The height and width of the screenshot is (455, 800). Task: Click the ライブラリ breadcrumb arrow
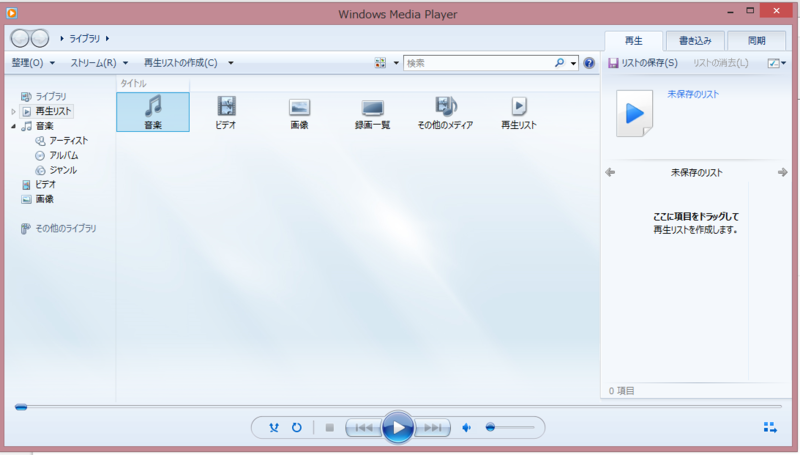pos(107,38)
